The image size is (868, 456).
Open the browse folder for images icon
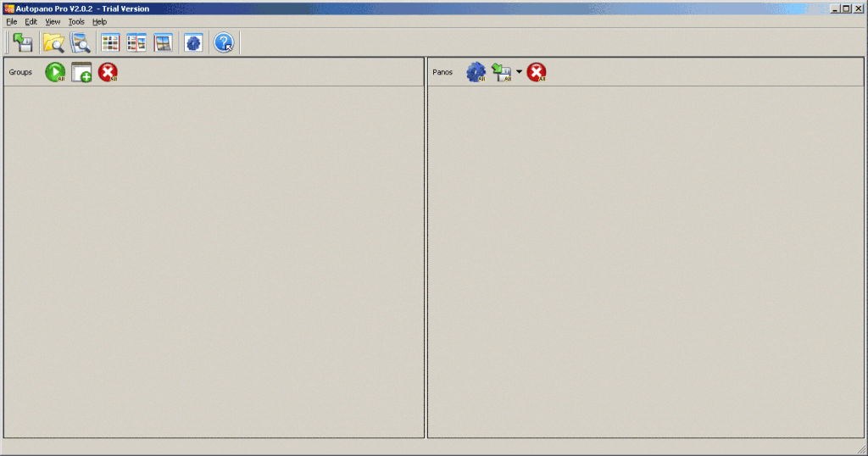coord(53,42)
